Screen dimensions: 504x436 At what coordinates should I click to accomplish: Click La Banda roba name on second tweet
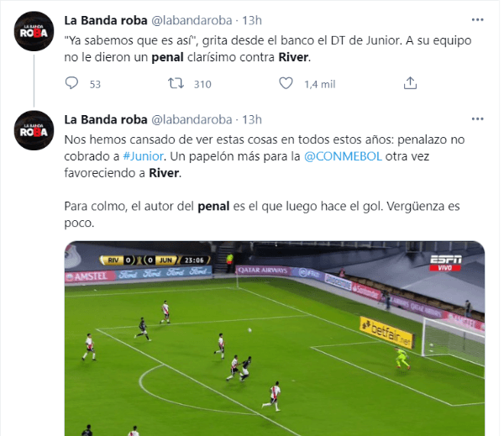pos(106,119)
